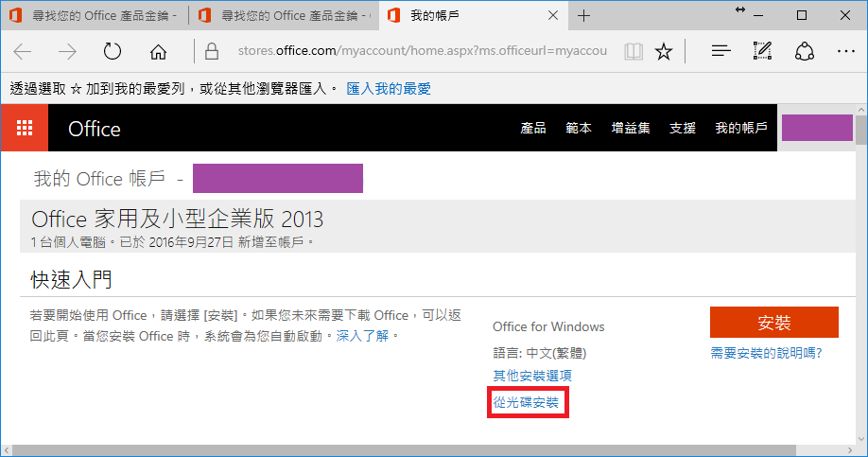The width and height of the screenshot is (868, 457).
Task: Click the orange 安裝 button
Action: tap(773, 322)
